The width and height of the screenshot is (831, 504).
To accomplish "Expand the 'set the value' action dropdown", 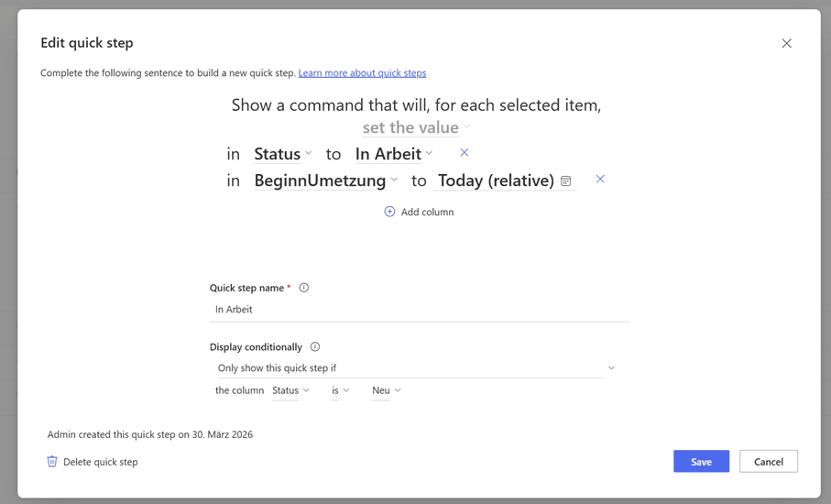I will [x=416, y=127].
